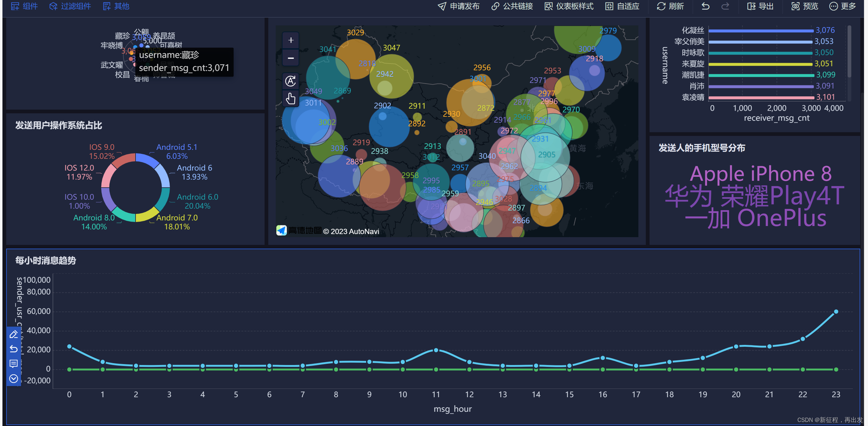Click 一加 OnePlus in word cloud

[x=756, y=218]
